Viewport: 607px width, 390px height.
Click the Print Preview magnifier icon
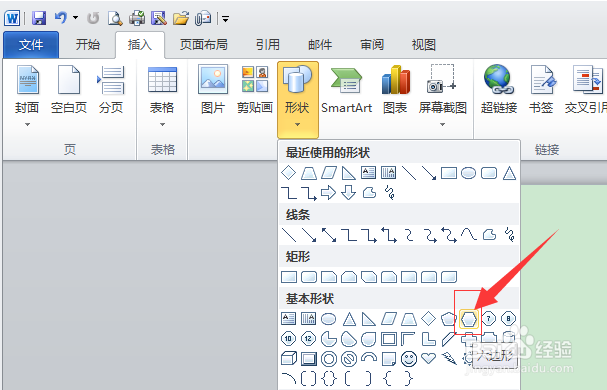[115, 18]
